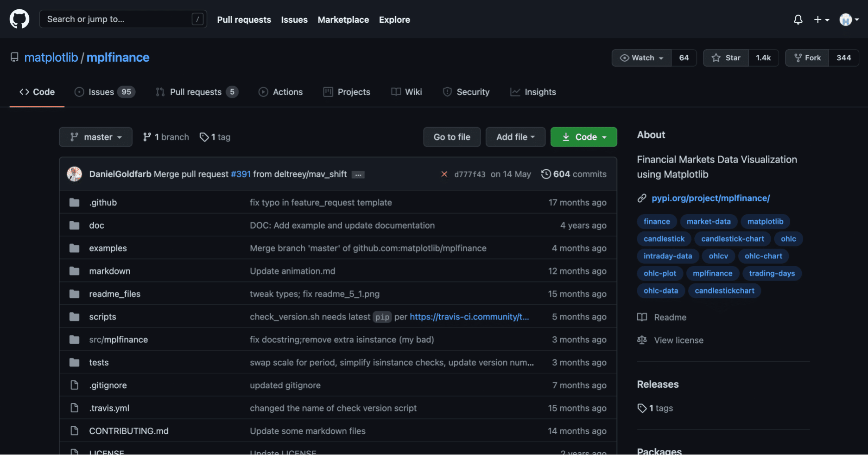Click the failed build status X icon
The image size is (868, 455).
click(444, 174)
